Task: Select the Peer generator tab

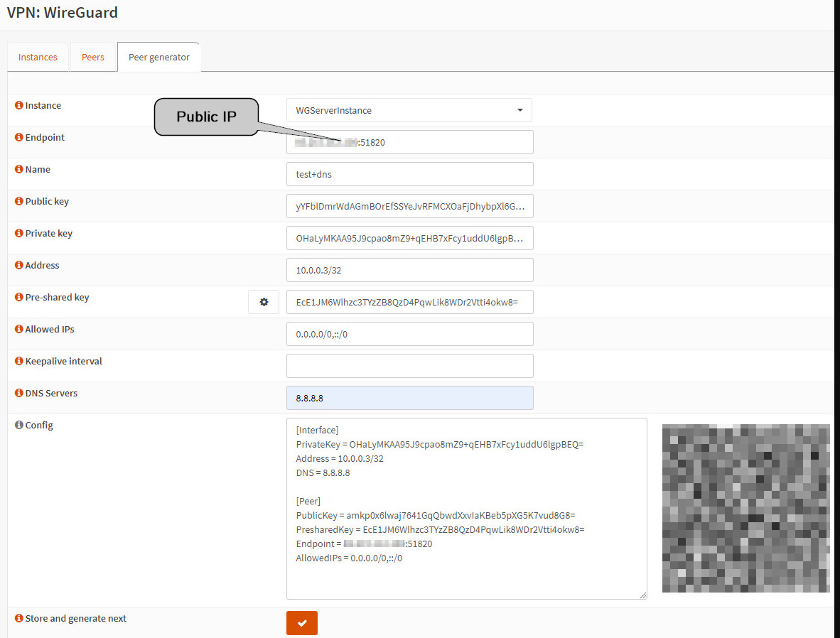Action: (158, 58)
